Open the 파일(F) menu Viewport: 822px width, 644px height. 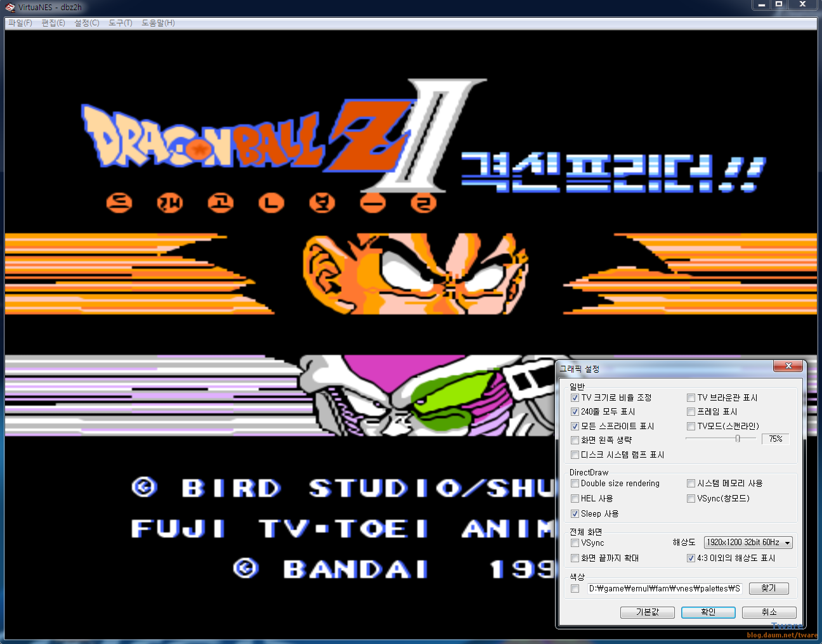point(20,23)
